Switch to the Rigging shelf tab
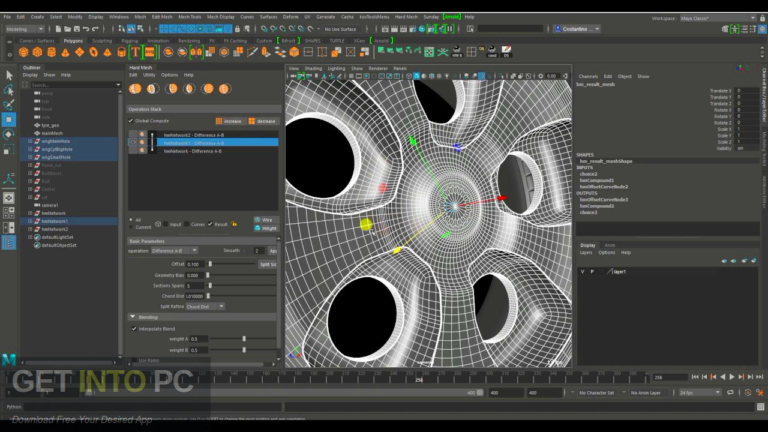The width and height of the screenshot is (768, 432). pyautogui.click(x=130, y=41)
